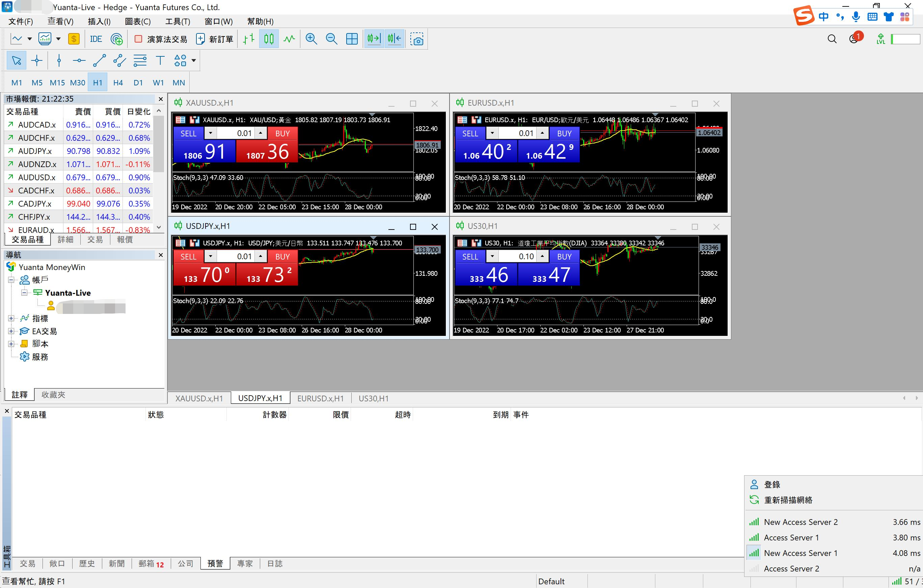Switch to H4 timeframe
This screenshot has width=923, height=588.
click(x=118, y=83)
